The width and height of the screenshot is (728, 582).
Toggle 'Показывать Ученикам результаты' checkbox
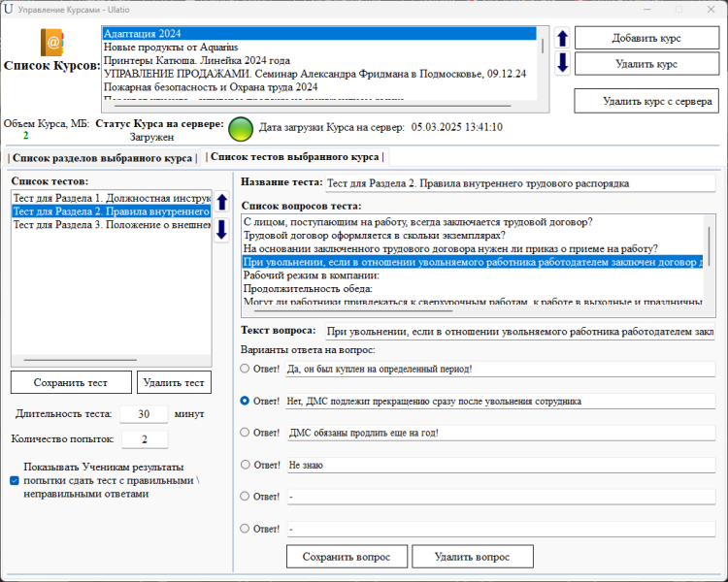tap(14, 480)
